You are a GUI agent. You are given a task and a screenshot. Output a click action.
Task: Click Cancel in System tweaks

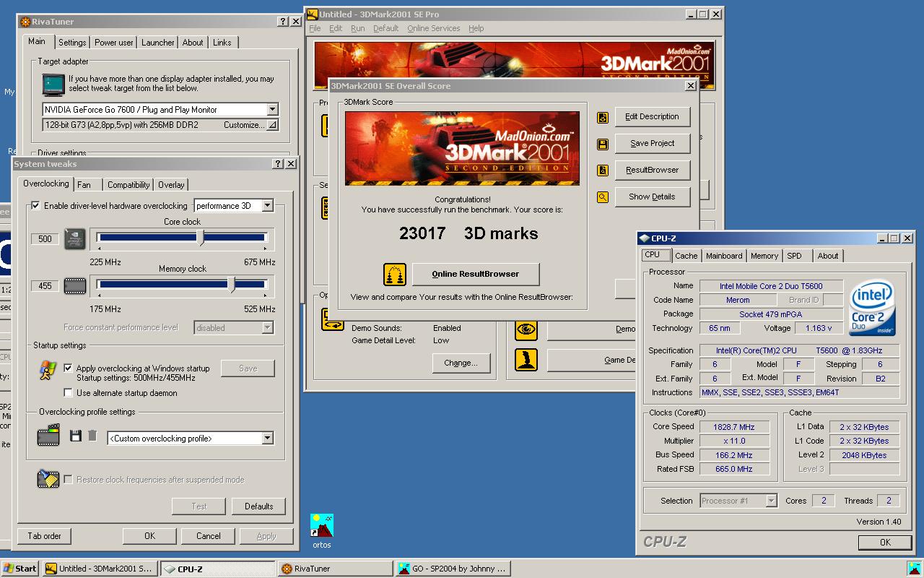[x=209, y=536]
